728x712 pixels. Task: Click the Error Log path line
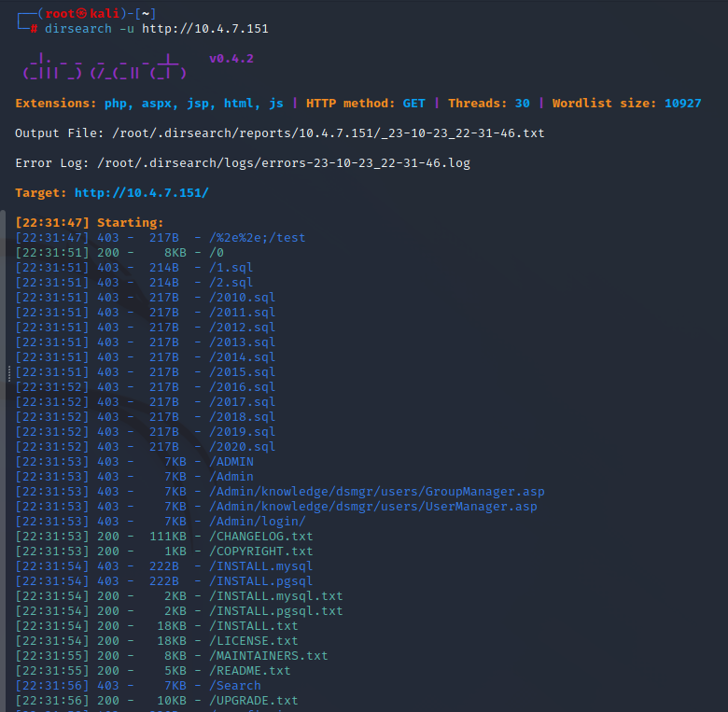tap(243, 163)
